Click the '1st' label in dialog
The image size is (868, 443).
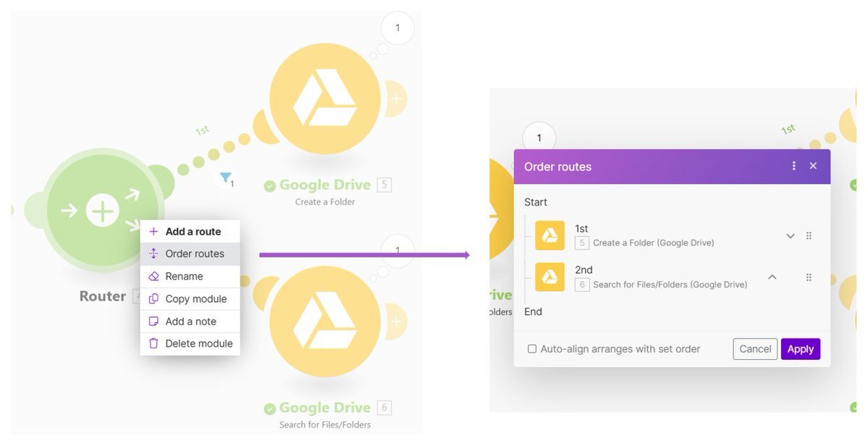coord(581,228)
